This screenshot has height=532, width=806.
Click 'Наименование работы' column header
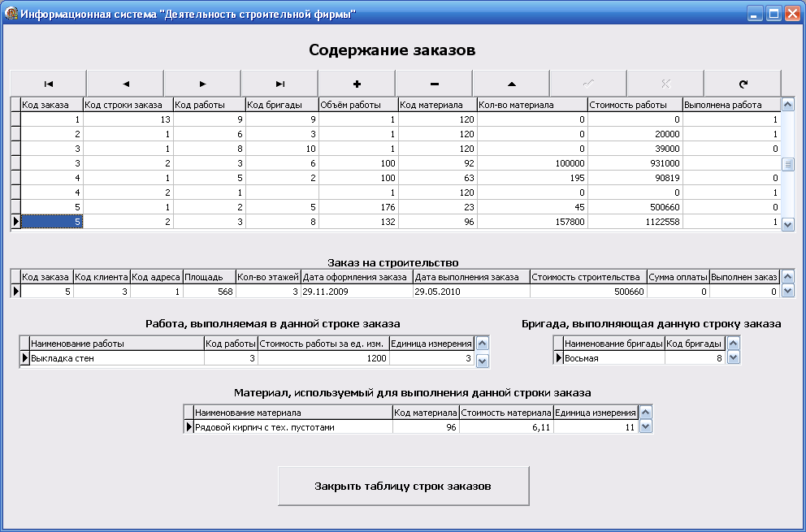[117, 344]
